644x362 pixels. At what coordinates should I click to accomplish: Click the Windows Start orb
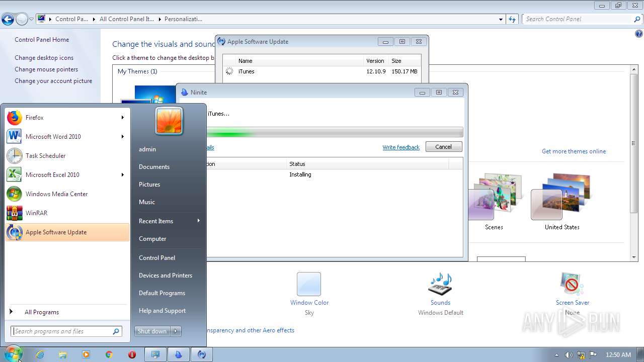(13, 354)
